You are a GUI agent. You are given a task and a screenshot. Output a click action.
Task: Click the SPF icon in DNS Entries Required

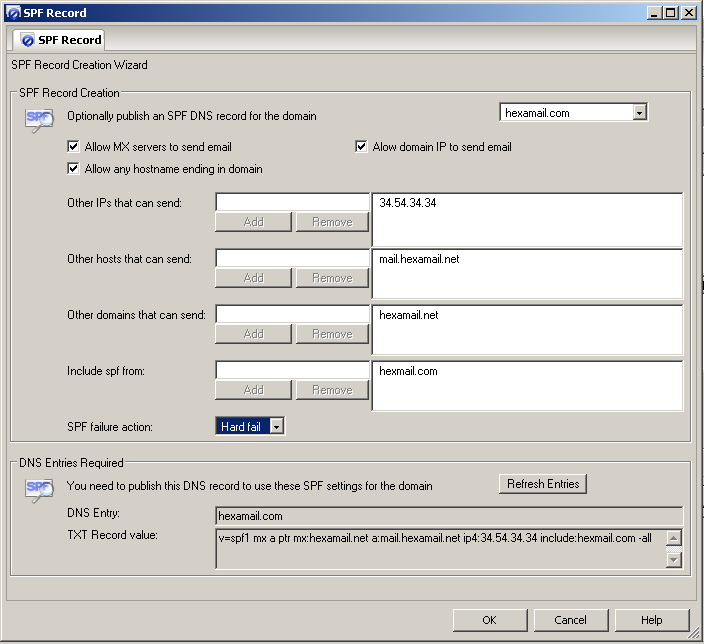click(x=38, y=489)
